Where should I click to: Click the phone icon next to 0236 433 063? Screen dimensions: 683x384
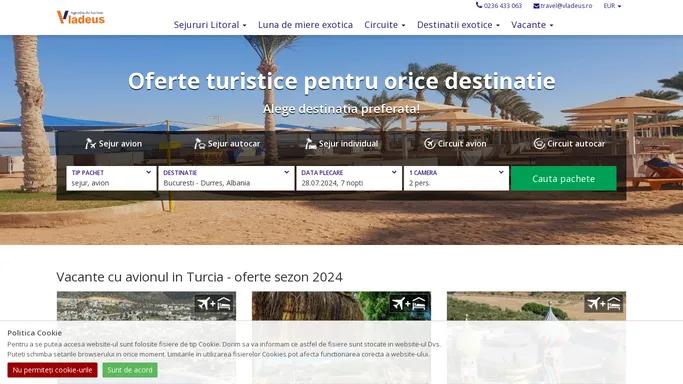[x=479, y=5]
